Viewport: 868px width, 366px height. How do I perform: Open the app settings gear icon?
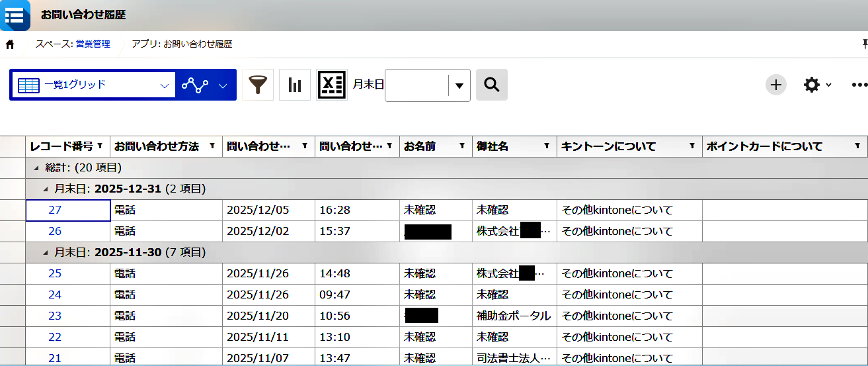(x=812, y=85)
